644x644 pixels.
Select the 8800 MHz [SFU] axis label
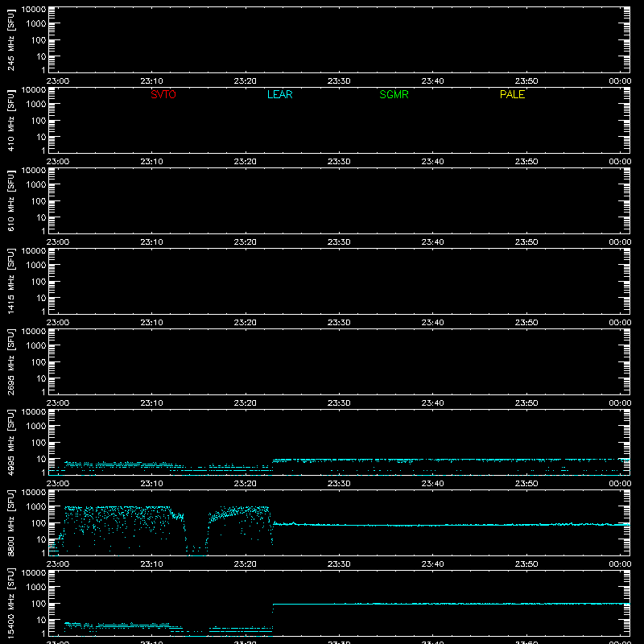tap(10, 522)
